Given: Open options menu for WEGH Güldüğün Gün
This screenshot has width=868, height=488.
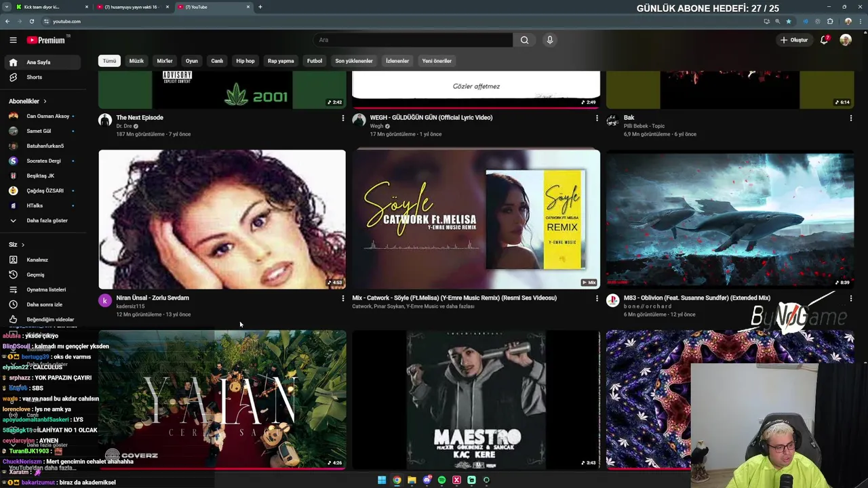Looking at the screenshot, I should [x=597, y=118].
